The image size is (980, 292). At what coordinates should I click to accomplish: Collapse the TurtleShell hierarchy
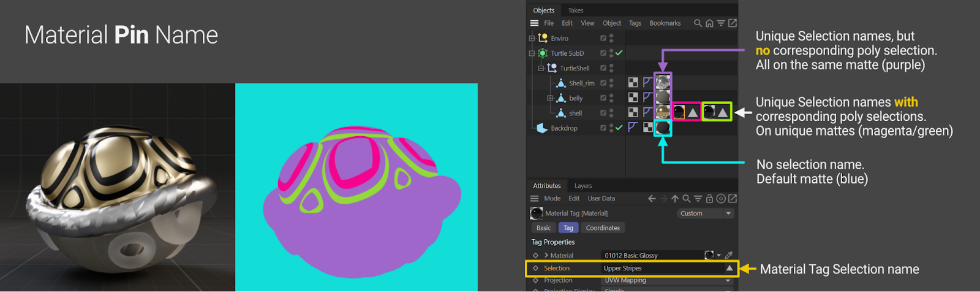click(x=541, y=68)
